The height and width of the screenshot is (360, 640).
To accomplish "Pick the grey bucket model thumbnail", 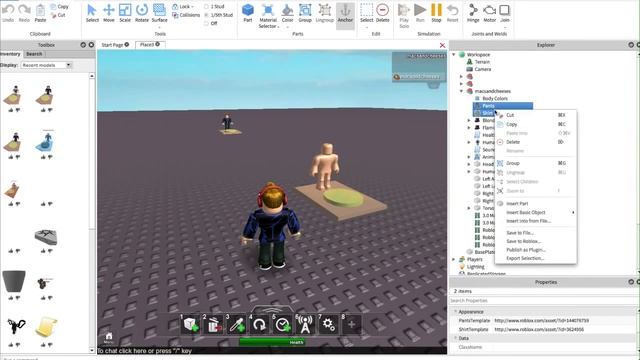I will click(x=13, y=281).
